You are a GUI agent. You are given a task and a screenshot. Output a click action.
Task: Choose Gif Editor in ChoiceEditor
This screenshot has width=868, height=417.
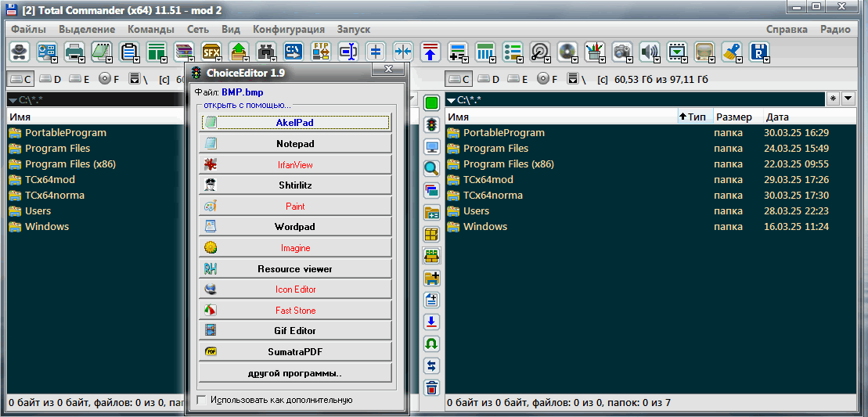pyautogui.click(x=295, y=331)
